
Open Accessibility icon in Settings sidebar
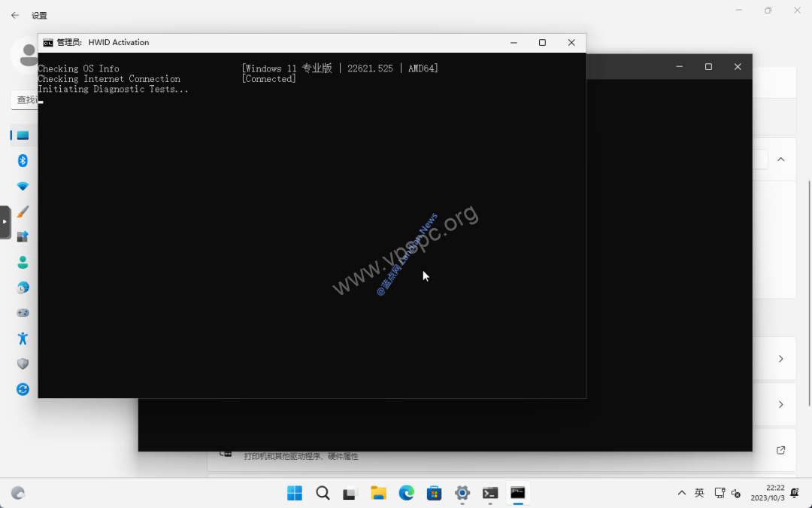23,339
